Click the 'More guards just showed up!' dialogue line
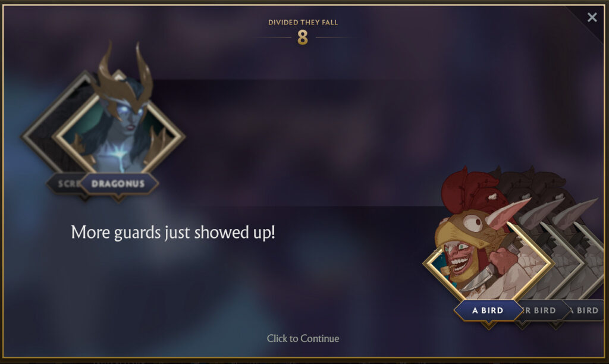The height and width of the screenshot is (364, 609). pos(173,233)
